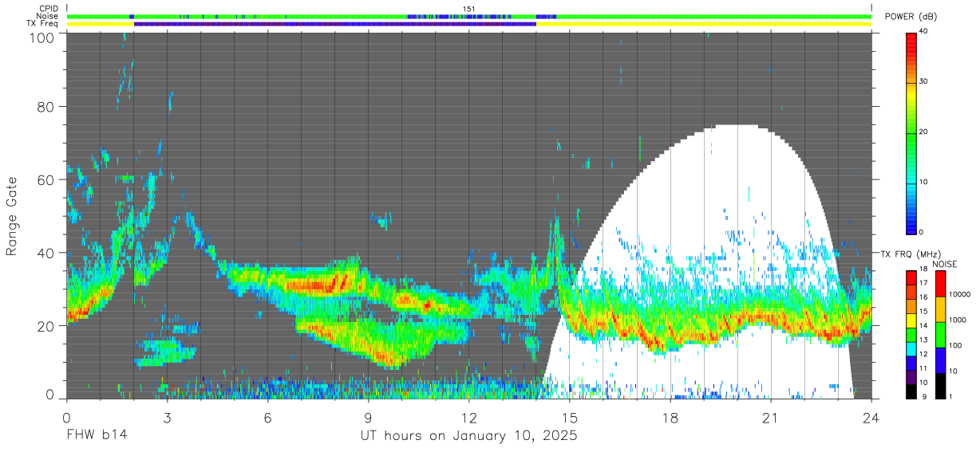Image resolution: width=980 pixels, height=452 pixels.
Task: Click the "POWER (dB)" legend title
Action: pos(911,17)
